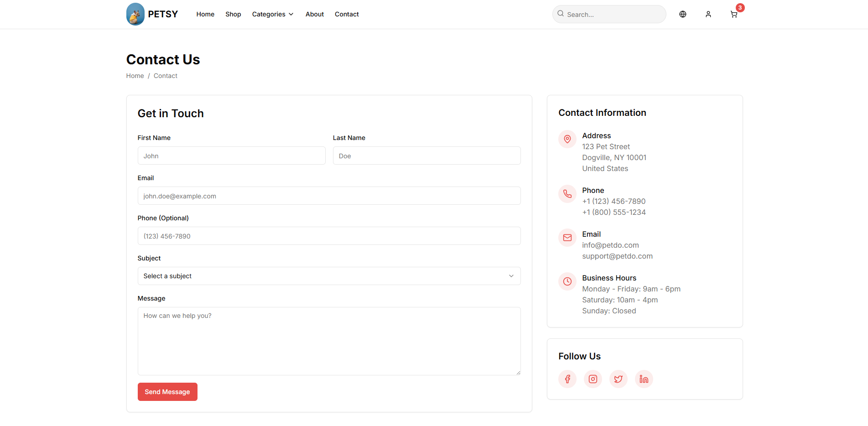Open the language globe icon

[x=682, y=14]
